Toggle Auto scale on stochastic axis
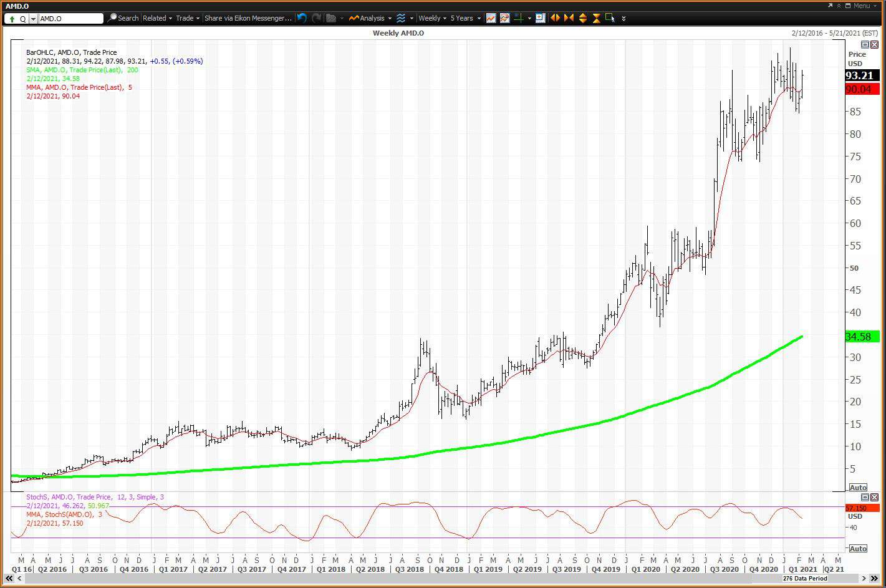The width and height of the screenshot is (886, 588). (858, 549)
